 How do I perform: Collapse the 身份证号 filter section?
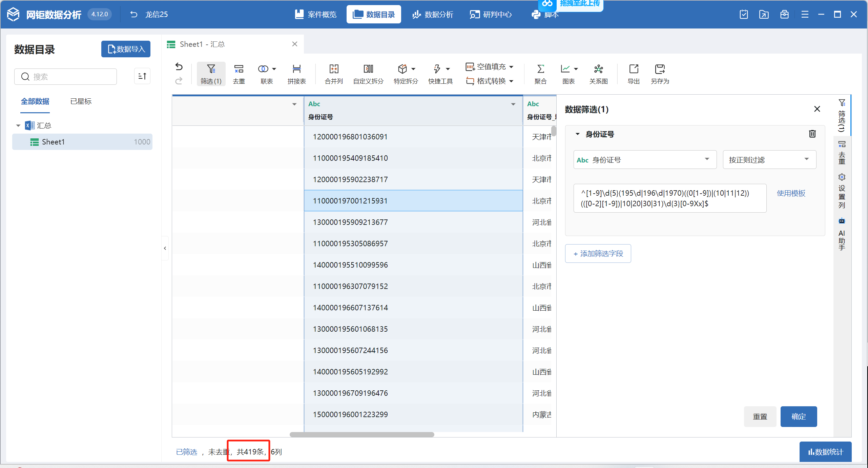578,134
